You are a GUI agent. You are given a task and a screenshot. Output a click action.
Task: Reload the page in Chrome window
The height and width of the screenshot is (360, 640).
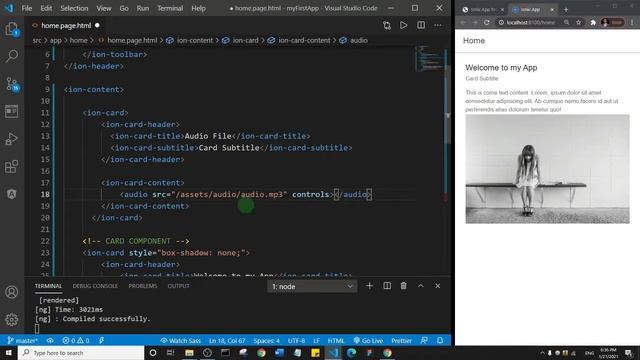487,22
